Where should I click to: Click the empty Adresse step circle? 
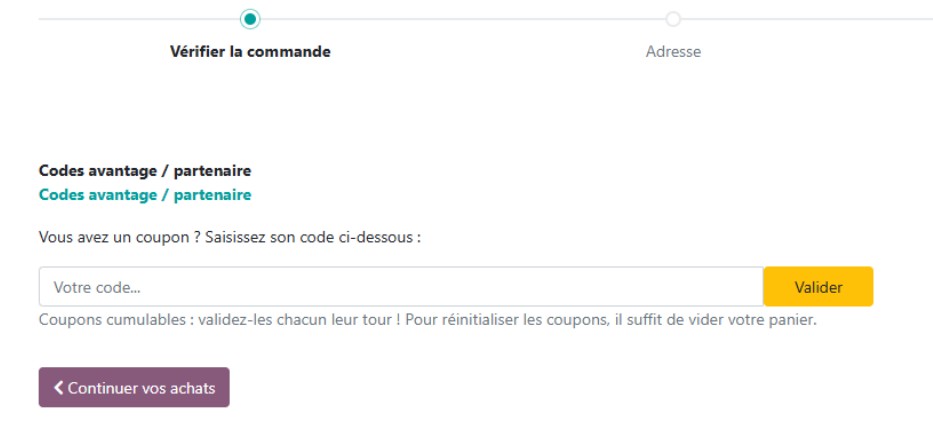pos(673,19)
